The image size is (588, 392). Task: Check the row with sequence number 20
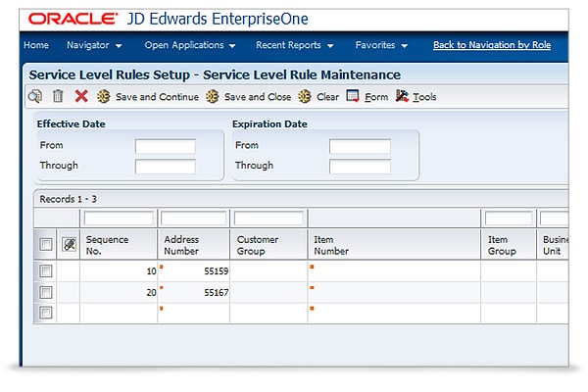click(45, 292)
